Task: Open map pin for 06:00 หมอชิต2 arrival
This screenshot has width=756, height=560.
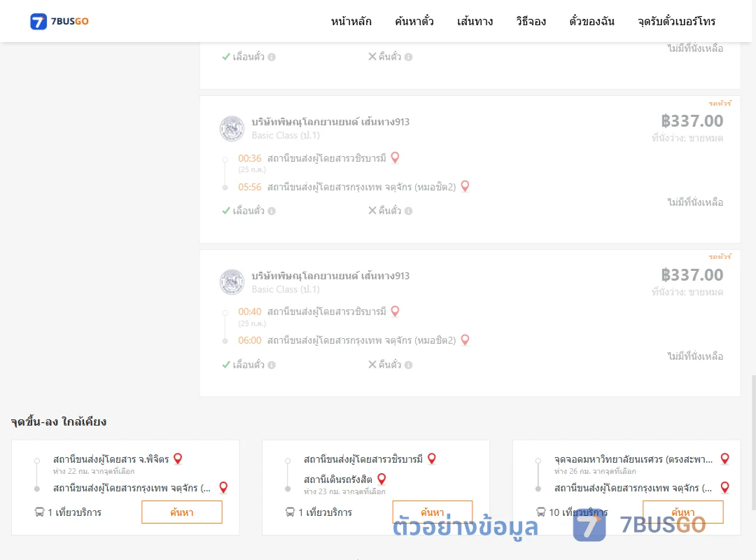Action: 465,340
